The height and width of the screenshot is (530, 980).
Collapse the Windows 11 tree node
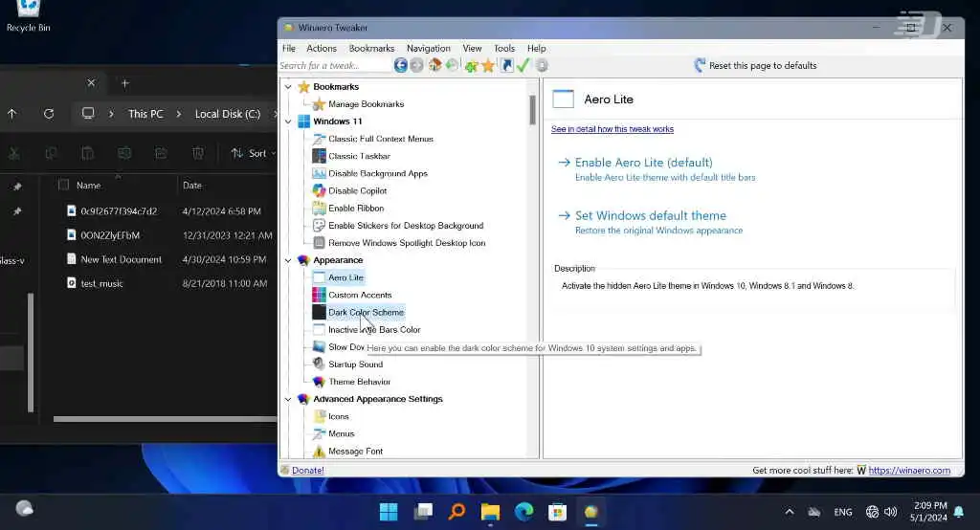pyautogui.click(x=288, y=121)
